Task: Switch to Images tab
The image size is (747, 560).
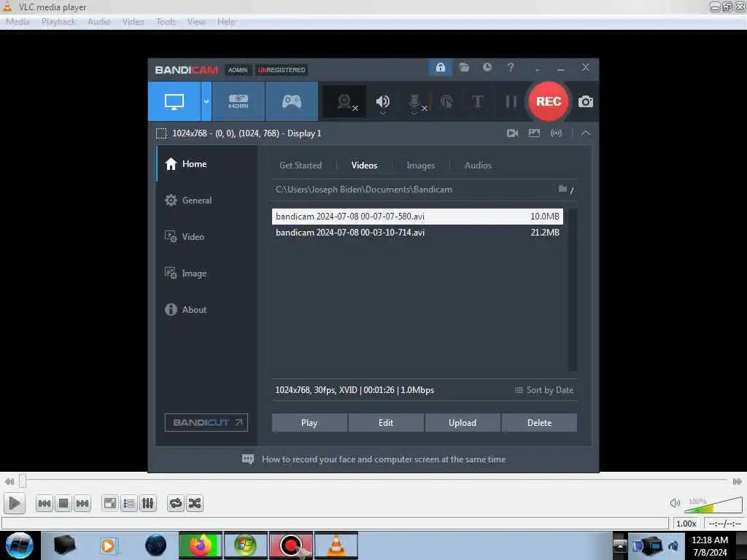Action: 420,166
